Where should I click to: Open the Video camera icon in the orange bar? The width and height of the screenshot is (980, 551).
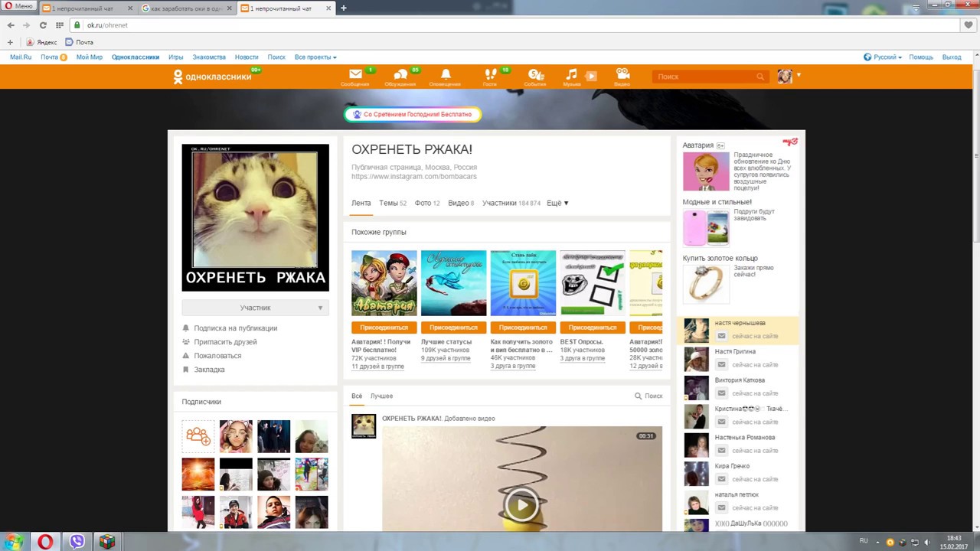[x=622, y=75]
